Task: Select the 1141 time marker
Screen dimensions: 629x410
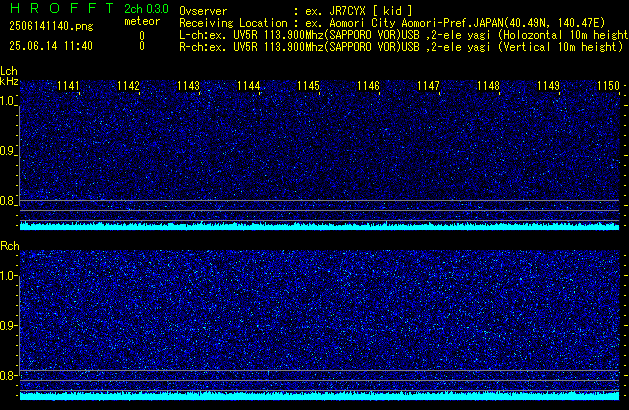Action: point(68,86)
